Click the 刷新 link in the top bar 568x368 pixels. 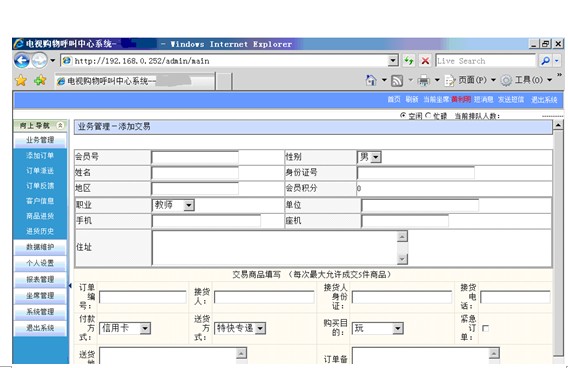(412, 99)
